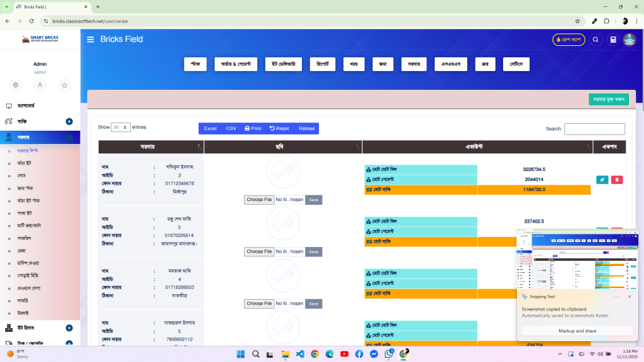
Task: Launch WhatsApp from the taskbar
Action: click(389, 354)
